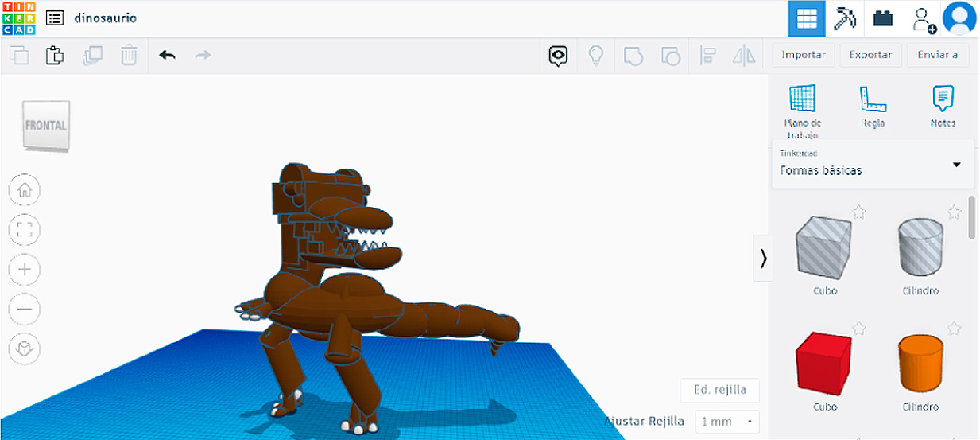Viewport: 980px width, 440px height.
Task: Switch to the 3D design grid view
Action: 806,18
